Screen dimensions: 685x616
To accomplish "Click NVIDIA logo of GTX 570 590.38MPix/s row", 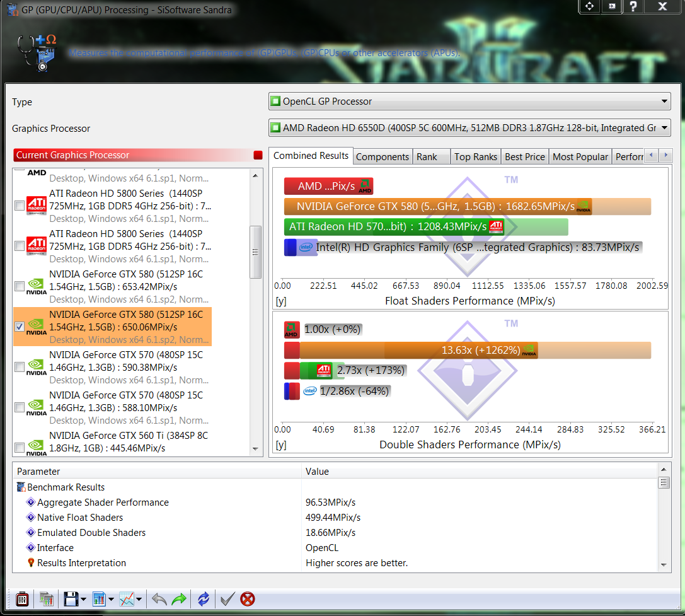I will tap(37, 367).
